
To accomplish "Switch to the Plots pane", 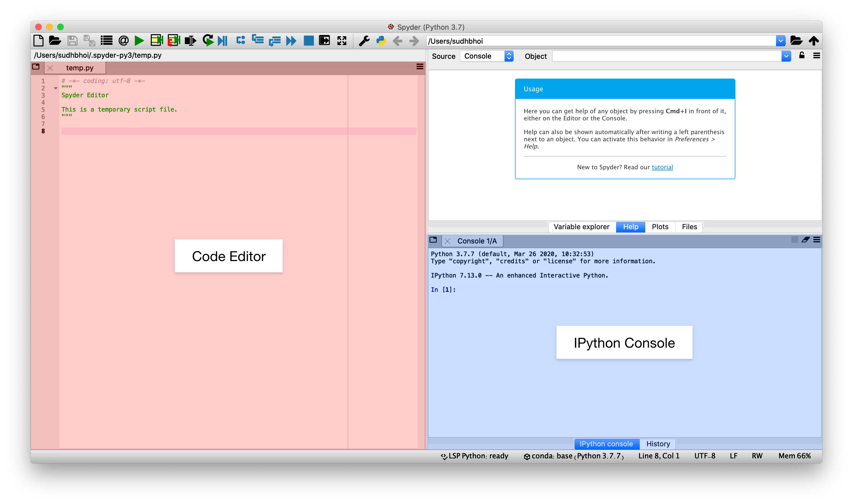I will [660, 227].
